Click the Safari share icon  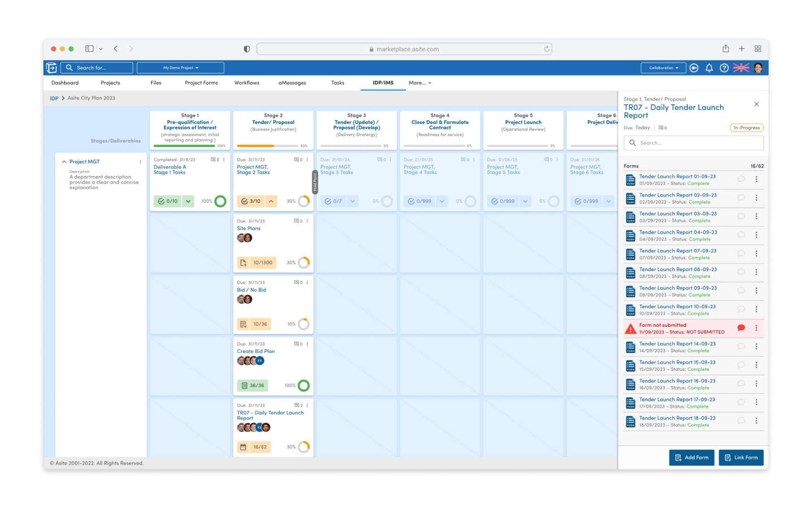click(726, 49)
